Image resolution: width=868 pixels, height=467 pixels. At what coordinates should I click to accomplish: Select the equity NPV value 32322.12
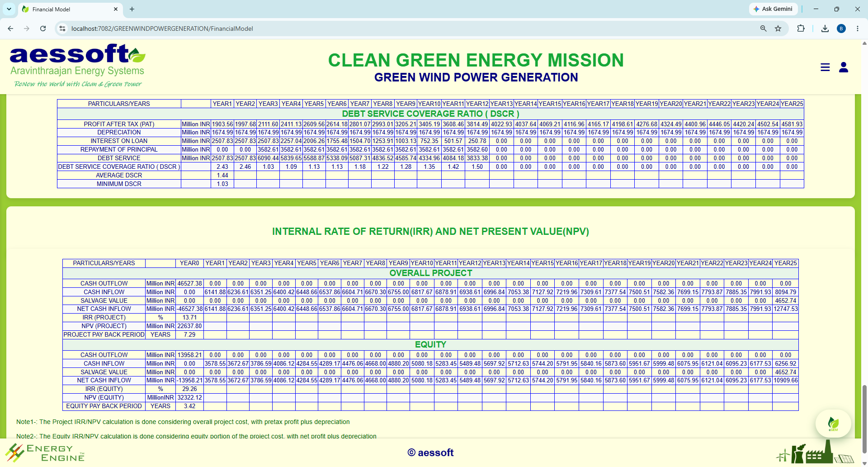point(189,397)
